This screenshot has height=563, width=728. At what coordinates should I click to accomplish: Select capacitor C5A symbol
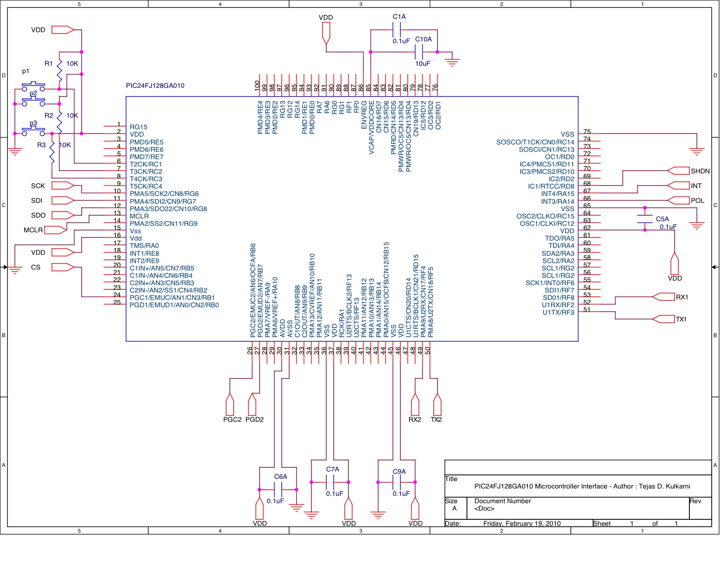[x=645, y=219]
